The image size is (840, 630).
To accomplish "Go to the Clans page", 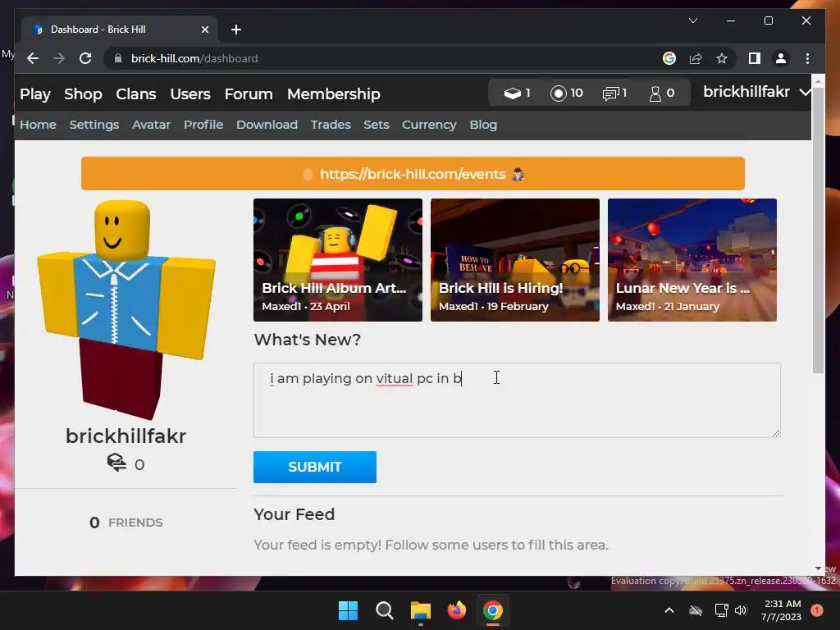I will point(136,94).
